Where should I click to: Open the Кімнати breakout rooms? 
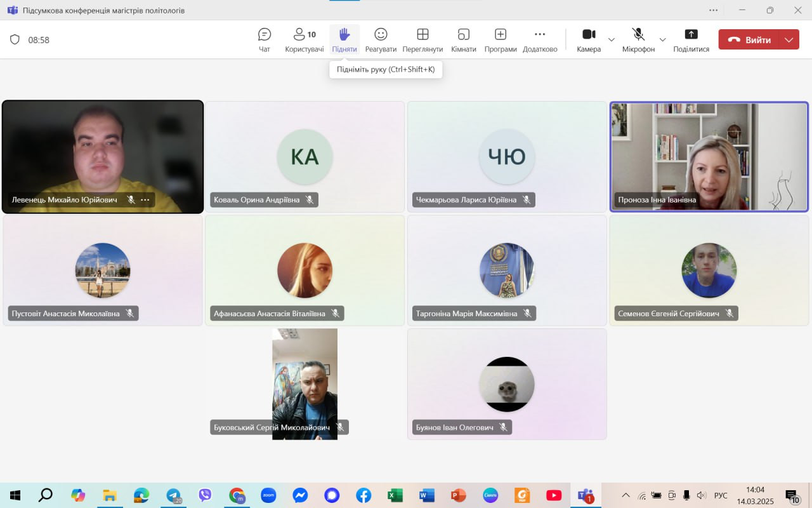(464, 40)
